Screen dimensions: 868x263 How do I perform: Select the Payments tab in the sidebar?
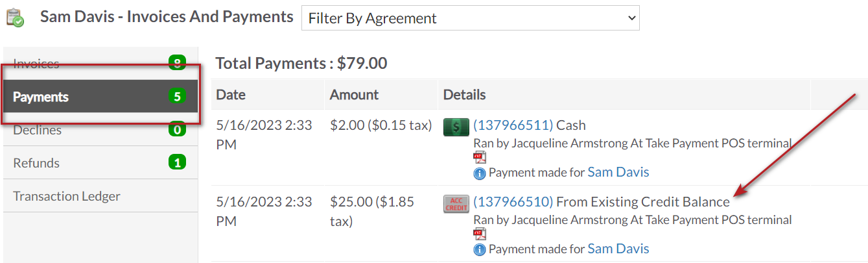[101, 97]
